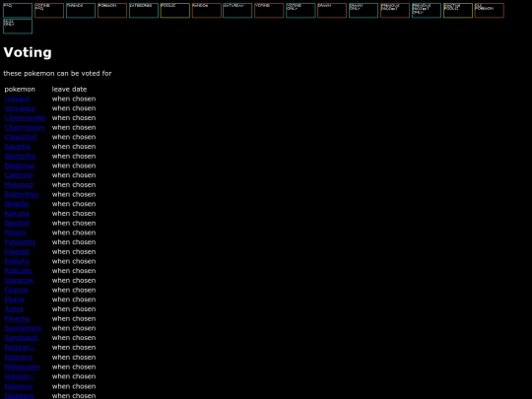Follow the Sandshrew link
Image resolution: width=532 pixels, height=399 pixels.
tap(23, 328)
